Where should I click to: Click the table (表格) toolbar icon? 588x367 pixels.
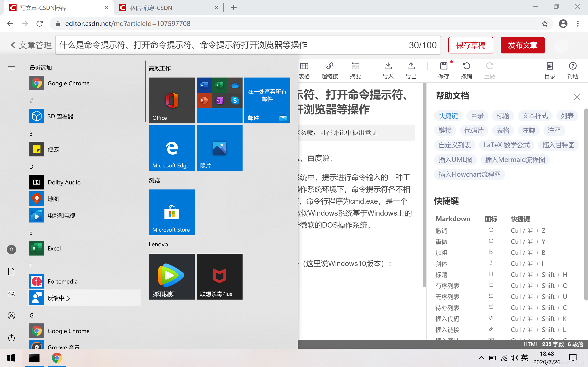pyautogui.click(x=304, y=66)
